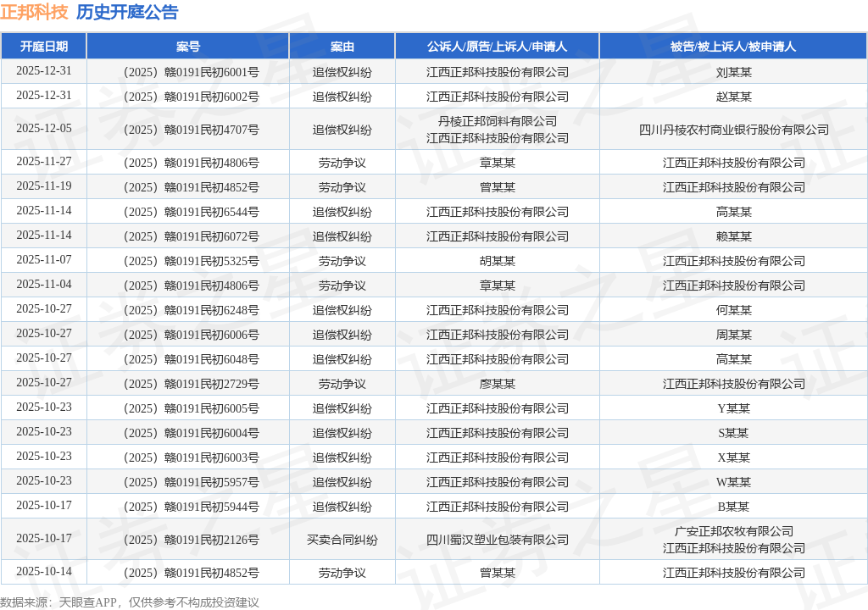The height and width of the screenshot is (610, 868).
Task: Click defendant 刘某某
Action: [733, 72]
